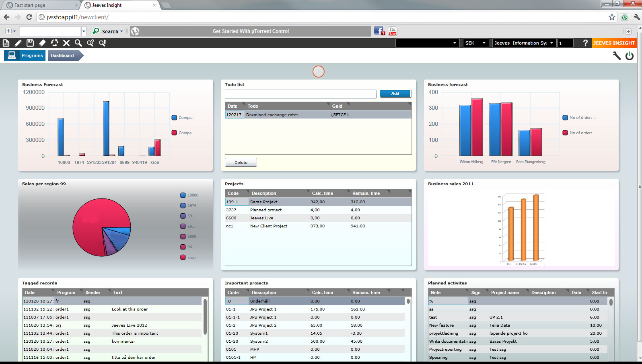Open settings with the wrench icon
Image resolution: width=642 pixels, height=364 pixels.
click(x=617, y=56)
